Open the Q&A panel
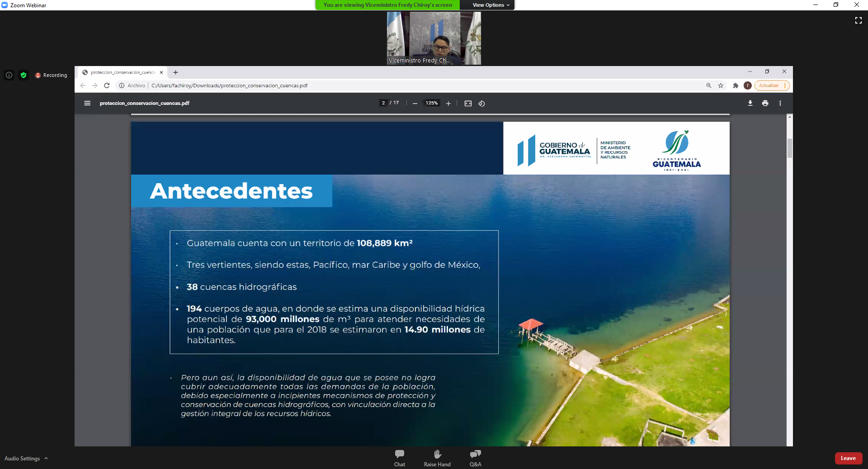This screenshot has width=868, height=469. [475, 457]
